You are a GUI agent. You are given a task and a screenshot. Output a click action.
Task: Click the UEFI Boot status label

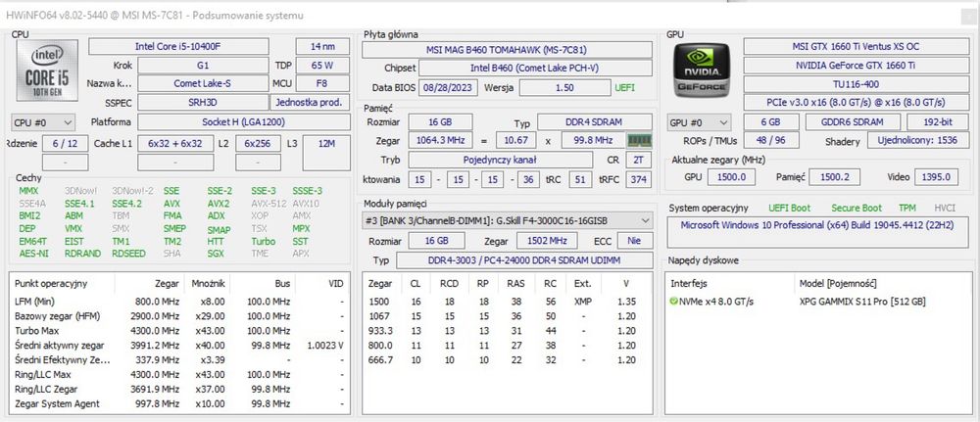coord(789,208)
